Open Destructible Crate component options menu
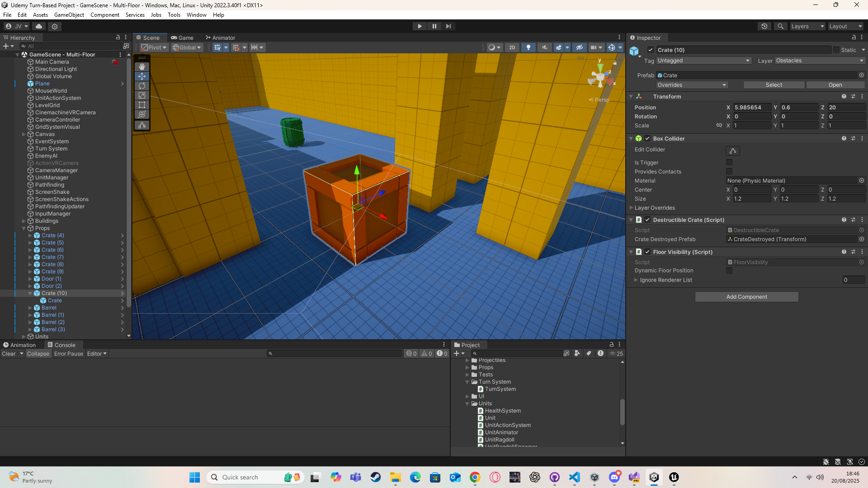Viewport: 868px width, 488px height. pyautogui.click(x=862, y=220)
